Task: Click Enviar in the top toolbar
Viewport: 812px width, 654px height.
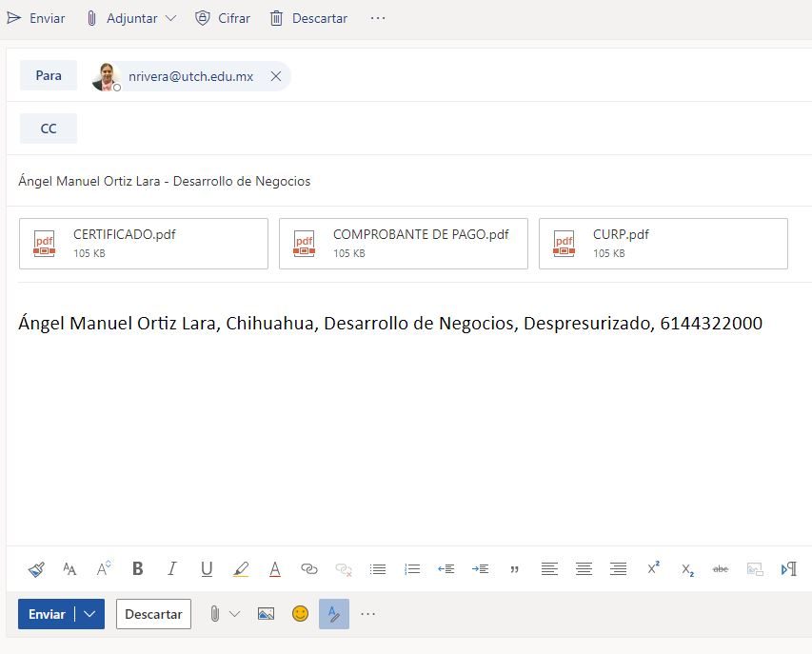Action: tap(36, 19)
